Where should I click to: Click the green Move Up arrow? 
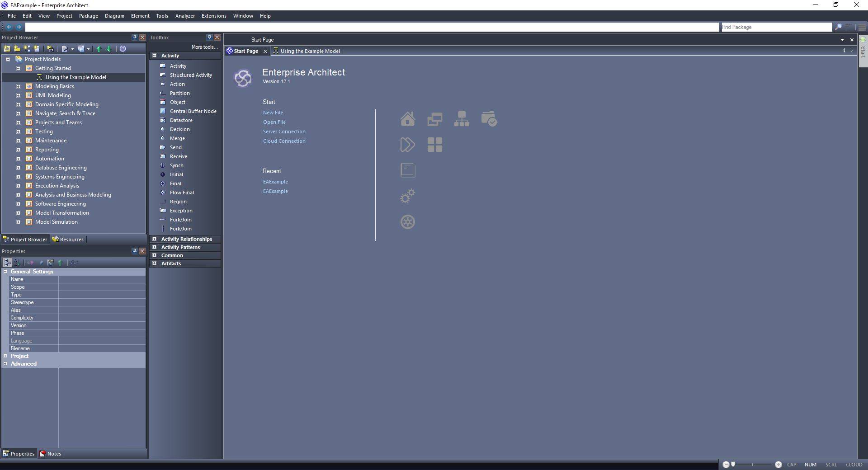99,48
